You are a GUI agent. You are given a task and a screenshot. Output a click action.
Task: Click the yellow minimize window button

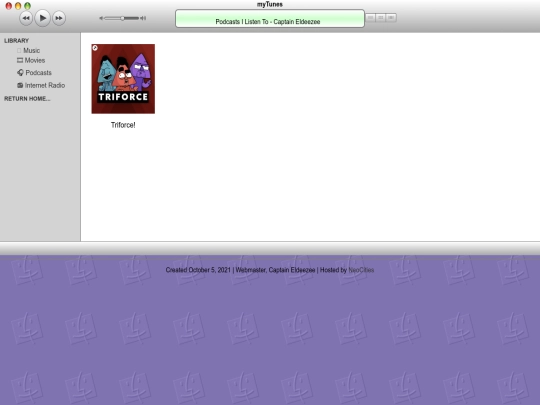pos(18,6)
